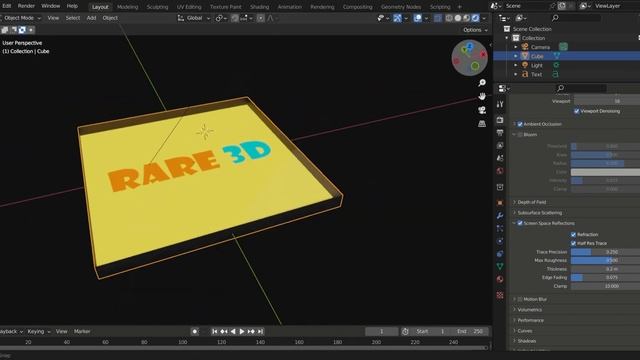Click the zoom magnifier icon in viewport

482,83
